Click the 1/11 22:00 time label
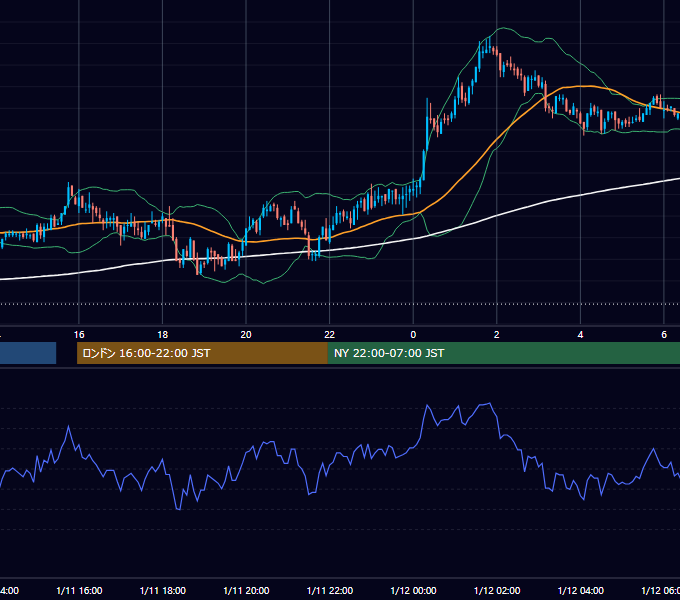Screen dimensions: 680x600 click(x=330, y=590)
